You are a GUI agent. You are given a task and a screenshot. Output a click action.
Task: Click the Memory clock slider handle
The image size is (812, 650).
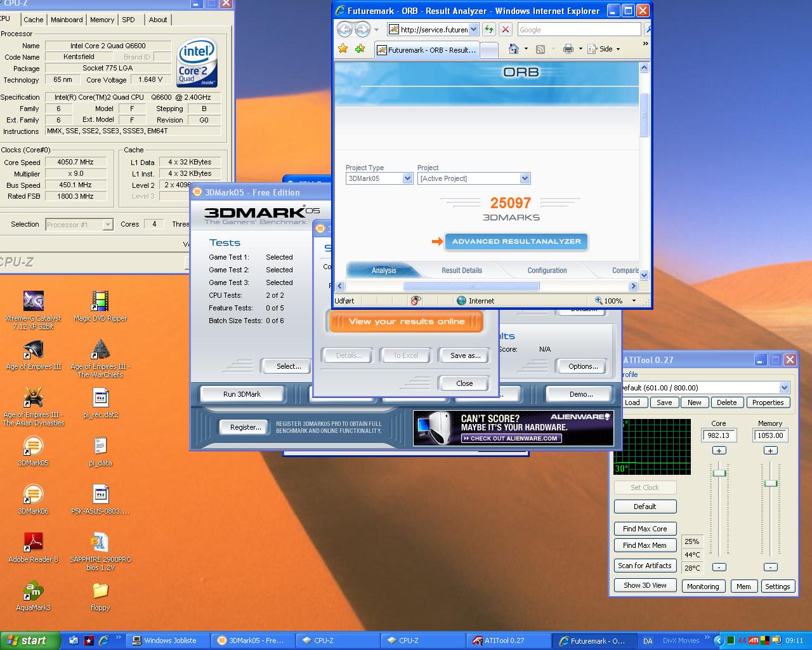[770, 483]
